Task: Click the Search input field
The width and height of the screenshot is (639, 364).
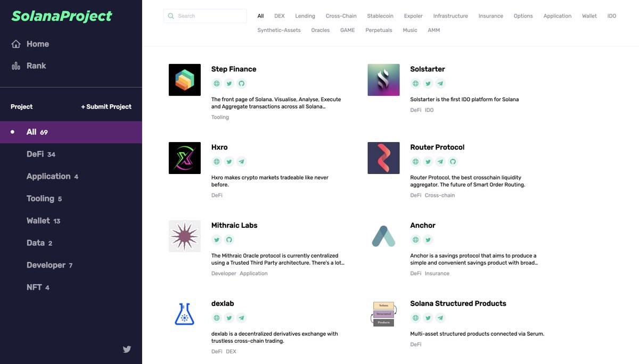Action: pos(205,16)
